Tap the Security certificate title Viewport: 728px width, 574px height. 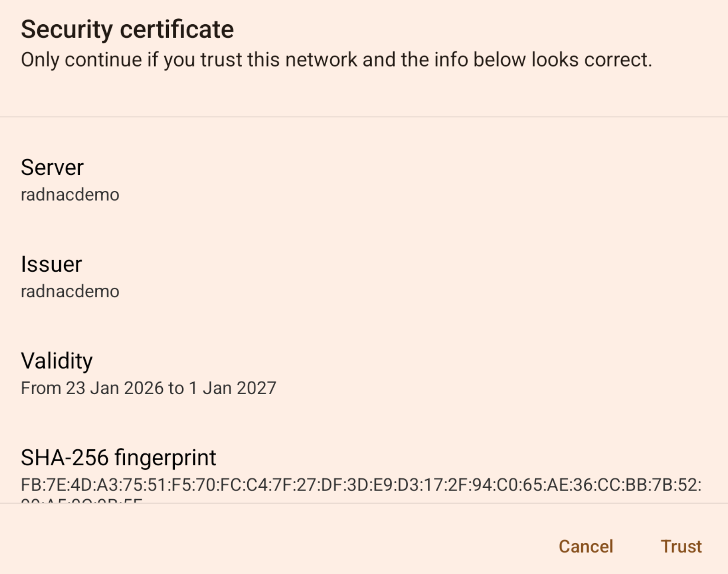(127, 28)
